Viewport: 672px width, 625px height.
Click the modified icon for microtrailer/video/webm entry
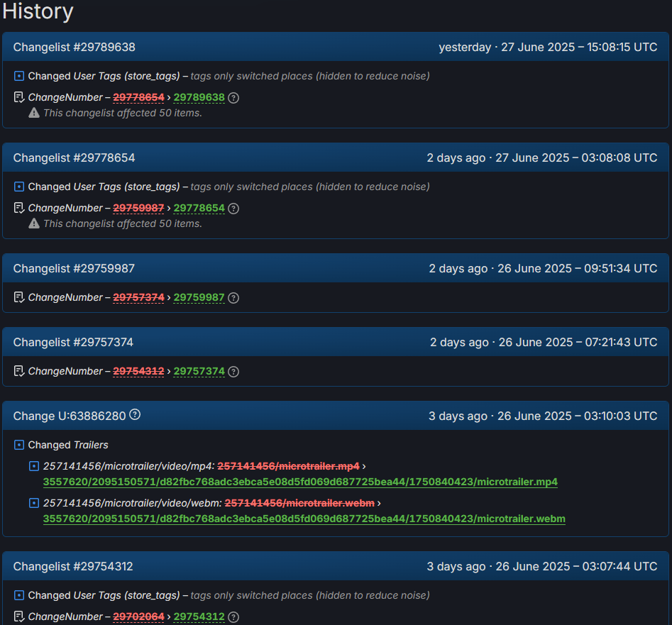pos(34,503)
